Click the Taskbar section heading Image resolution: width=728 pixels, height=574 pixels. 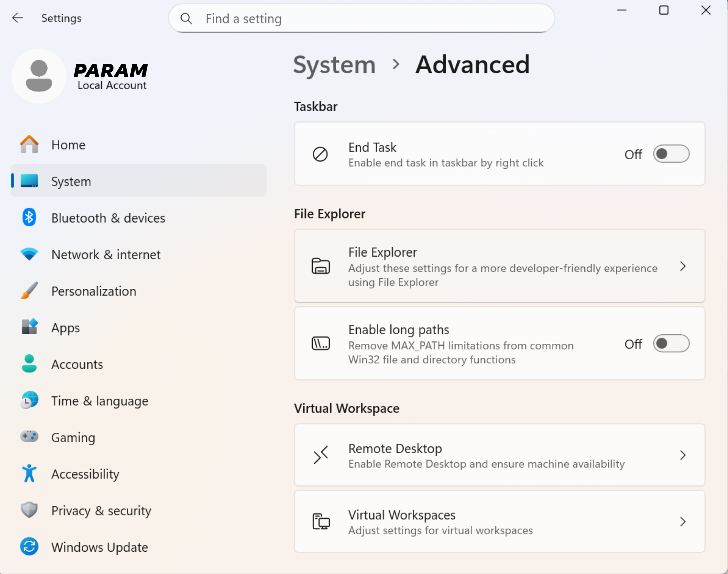tap(316, 107)
